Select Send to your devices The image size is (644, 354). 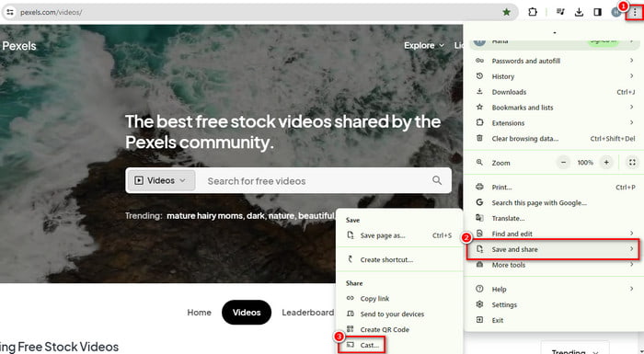(x=399, y=314)
